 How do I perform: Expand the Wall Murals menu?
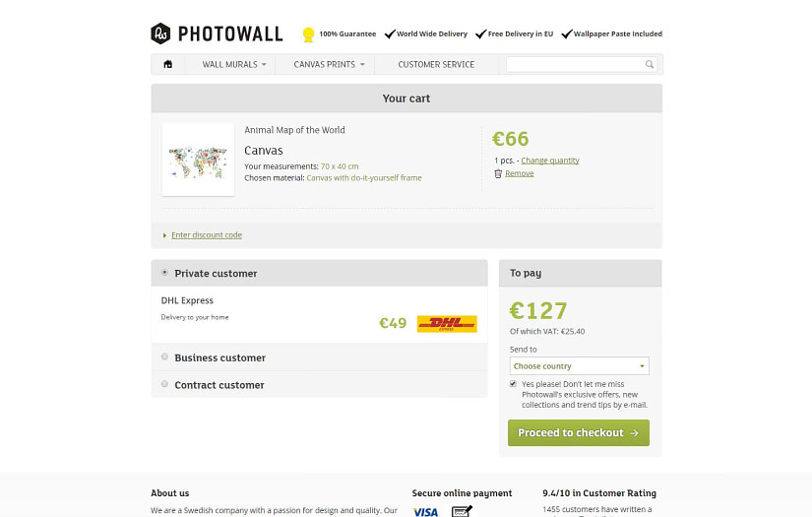click(x=234, y=65)
